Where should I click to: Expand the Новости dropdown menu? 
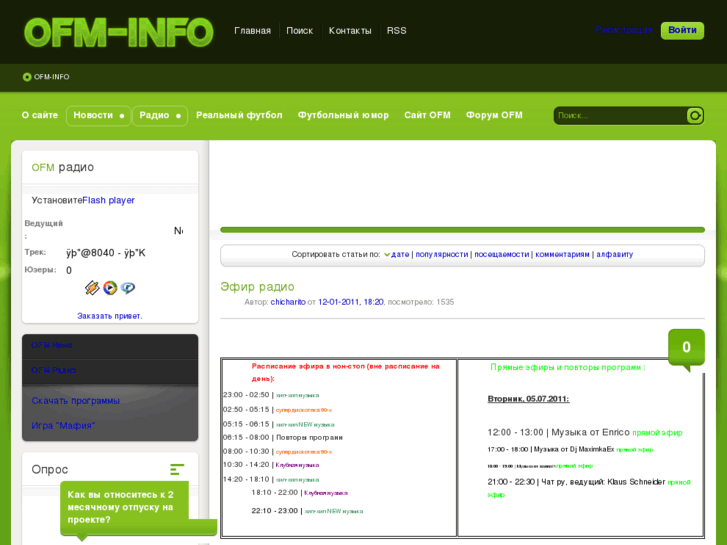98,115
